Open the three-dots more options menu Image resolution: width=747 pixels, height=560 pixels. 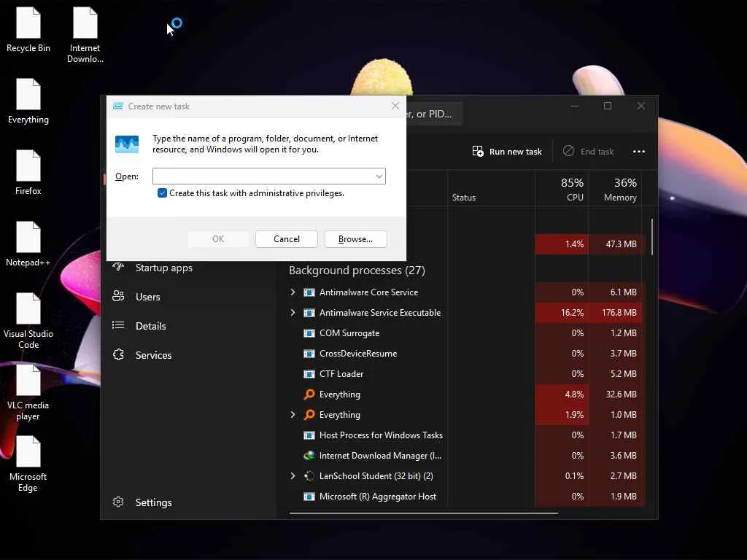point(639,152)
